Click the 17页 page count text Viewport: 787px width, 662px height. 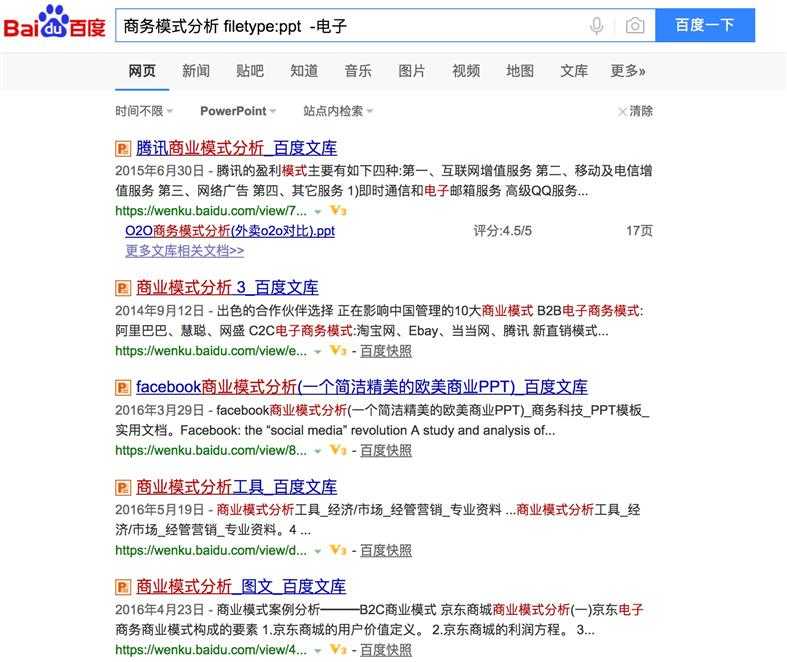pos(639,231)
